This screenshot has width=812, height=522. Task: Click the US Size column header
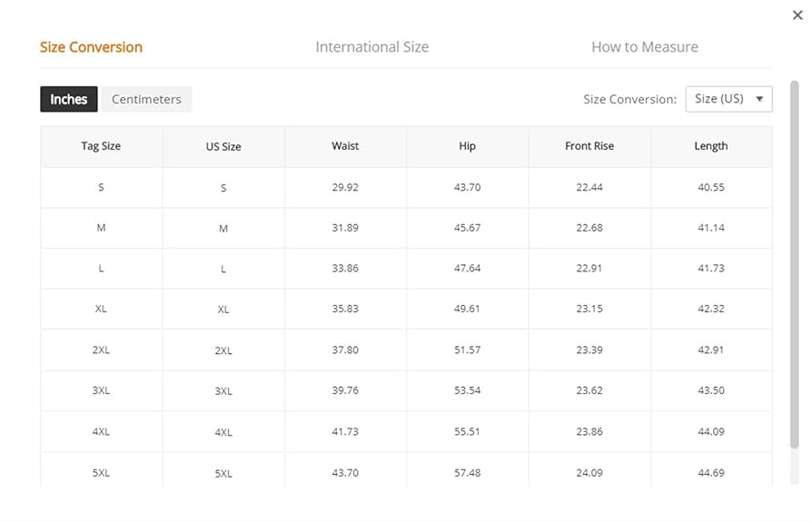tap(223, 146)
